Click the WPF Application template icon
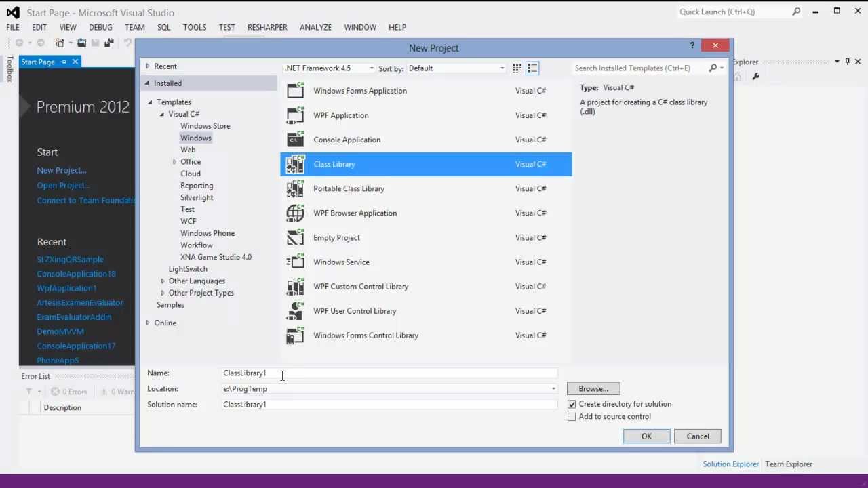Screen dimensions: 868x488 pyautogui.click(x=296, y=115)
